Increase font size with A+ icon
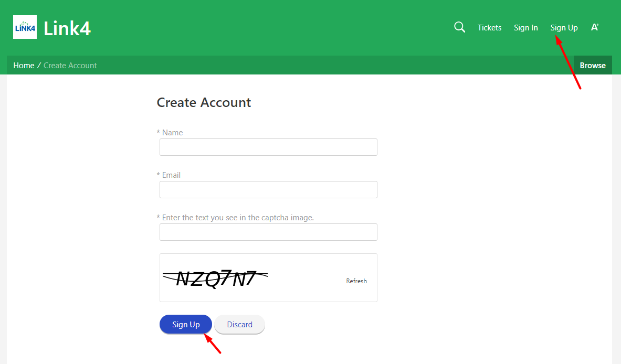 coord(595,27)
